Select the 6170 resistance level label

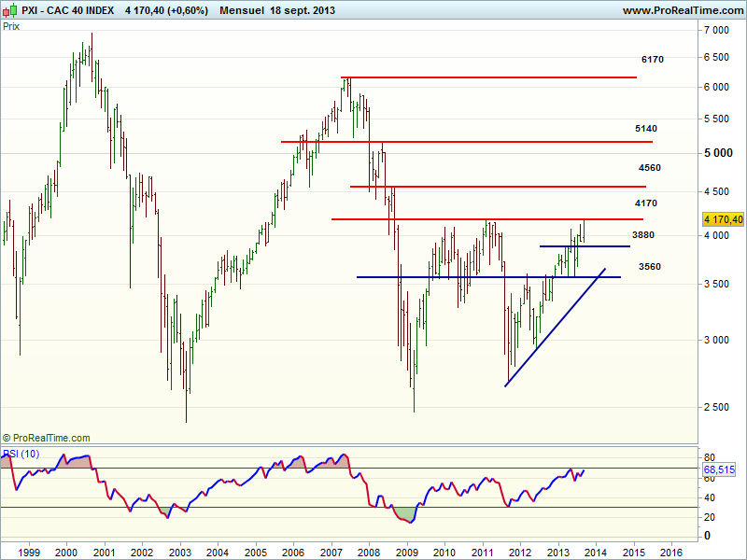click(x=652, y=60)
